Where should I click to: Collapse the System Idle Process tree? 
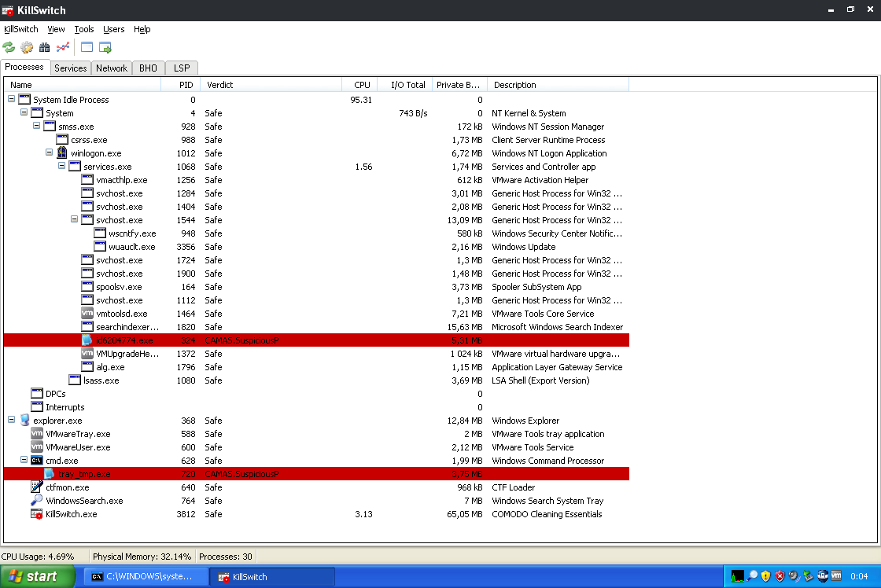(x=11, y=99)
